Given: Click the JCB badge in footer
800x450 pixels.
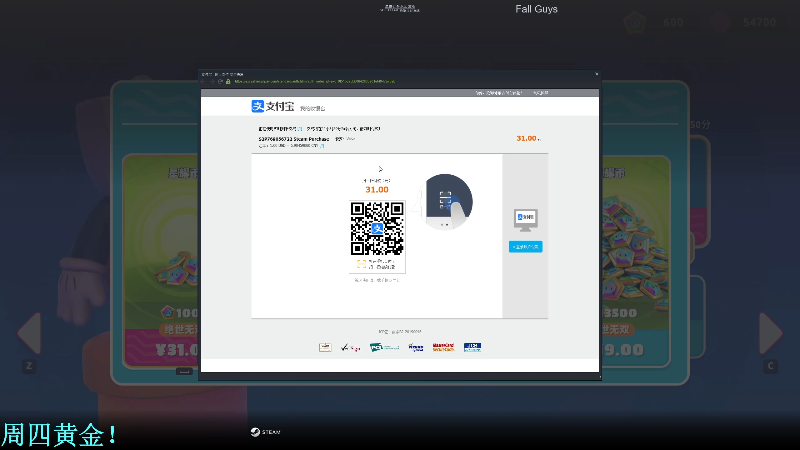Looking at the screenshot, I should click(472, 347).
